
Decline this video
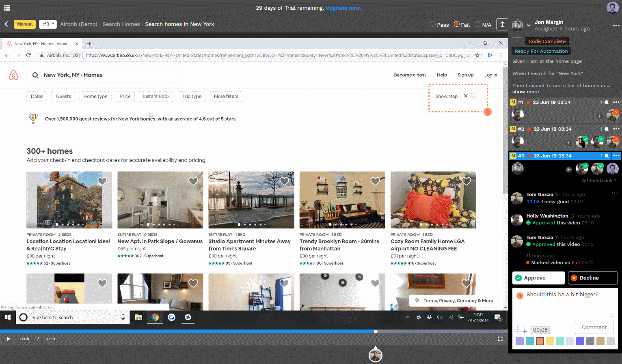pyautogui.click(x=592, y=278)
